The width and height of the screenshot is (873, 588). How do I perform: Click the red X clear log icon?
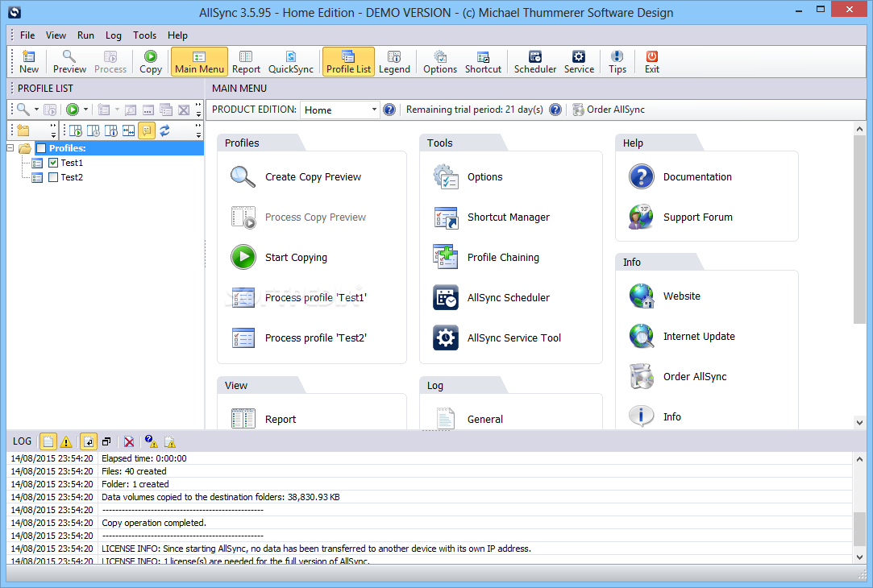coord(129,441)
